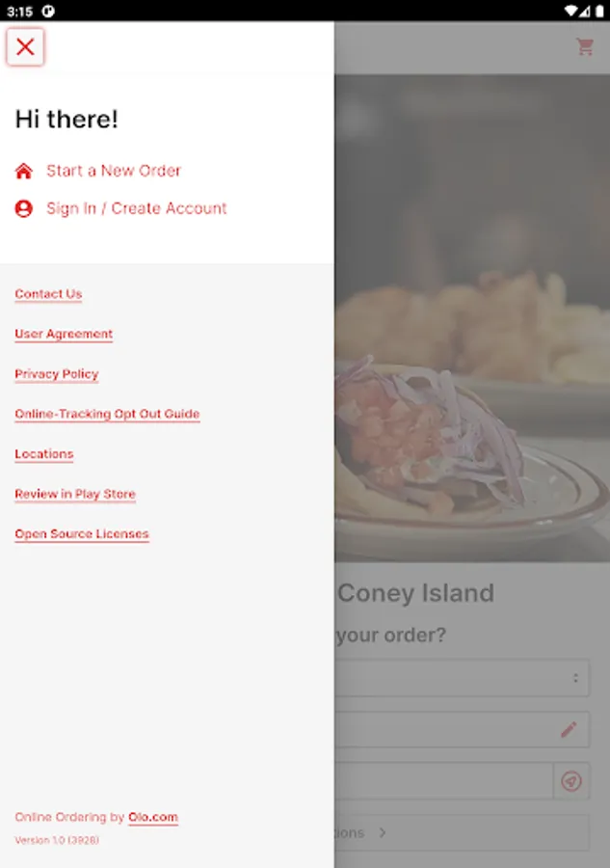Tap the address input field

click(443, 781)
